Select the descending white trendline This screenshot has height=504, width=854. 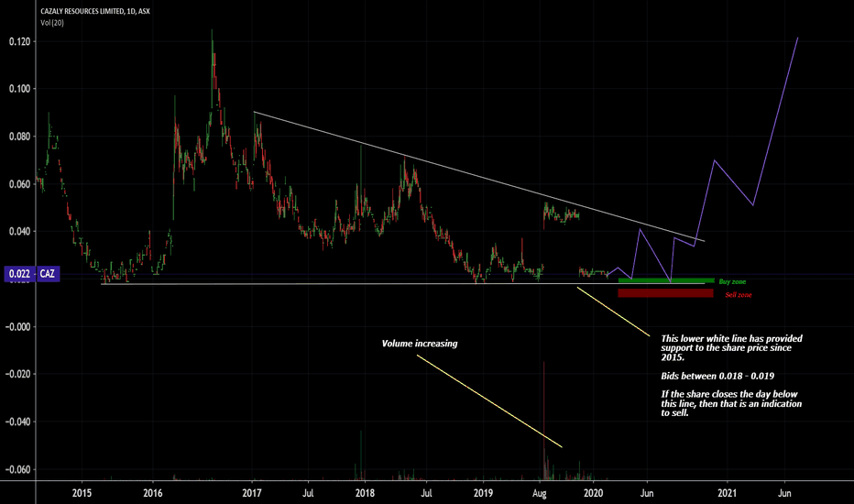479,177
